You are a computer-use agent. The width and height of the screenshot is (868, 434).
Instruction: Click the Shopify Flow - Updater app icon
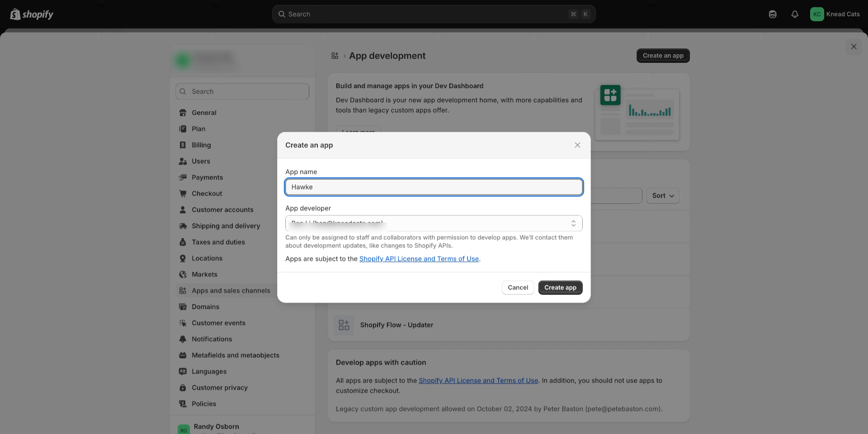pyautogui.click(x=344, y=325)
